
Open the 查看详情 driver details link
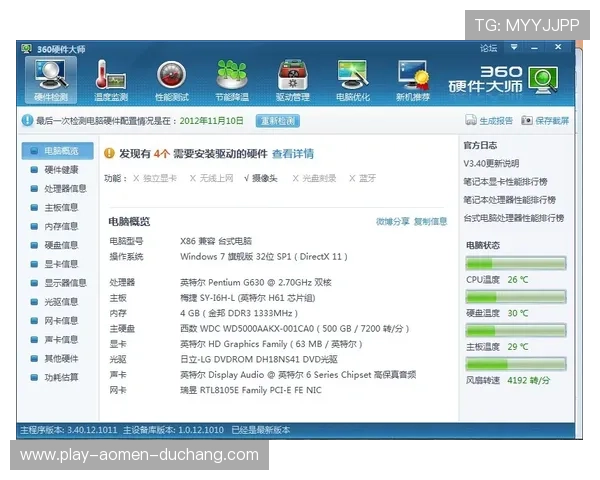292,153
